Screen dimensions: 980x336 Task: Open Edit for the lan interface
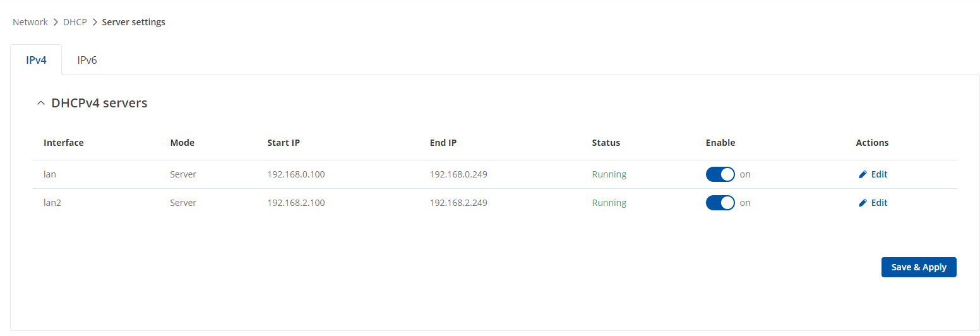pyautogui.click(x=873, y=174)
